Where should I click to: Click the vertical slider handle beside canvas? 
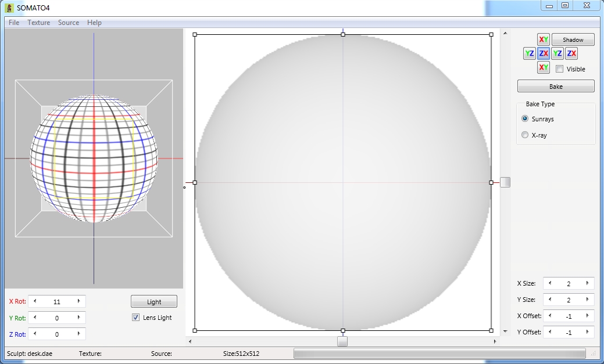coord(505,182)
